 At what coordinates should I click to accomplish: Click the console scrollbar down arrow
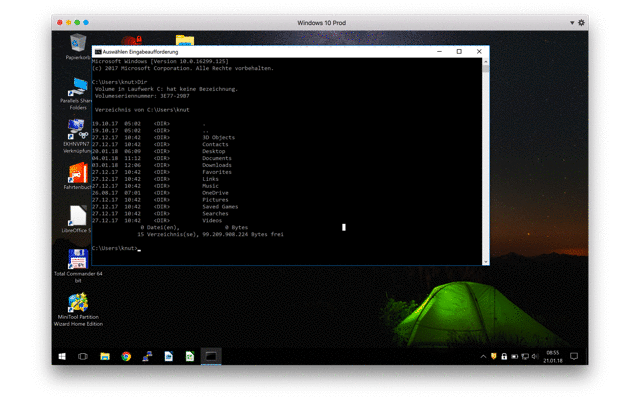tap(486, 262)
